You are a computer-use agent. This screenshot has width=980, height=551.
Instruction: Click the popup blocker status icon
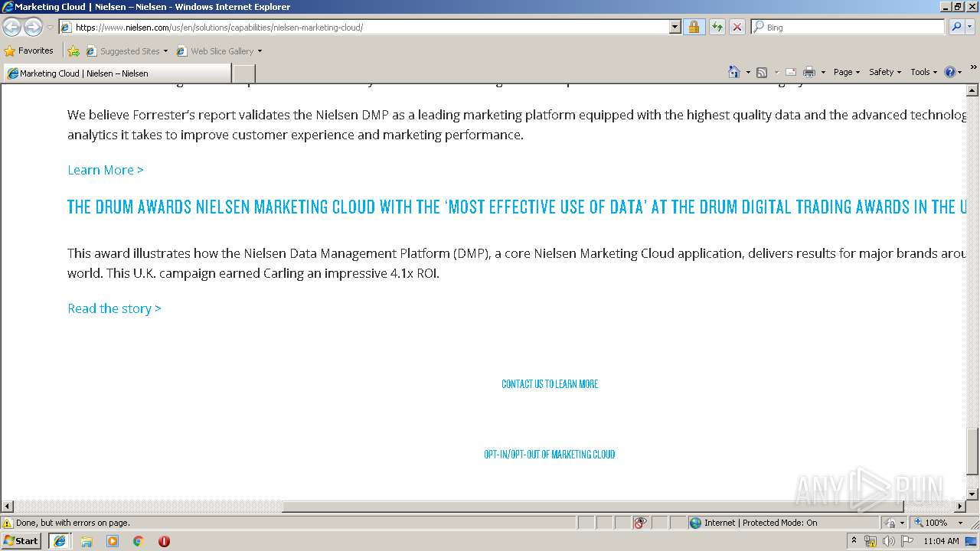640,523
